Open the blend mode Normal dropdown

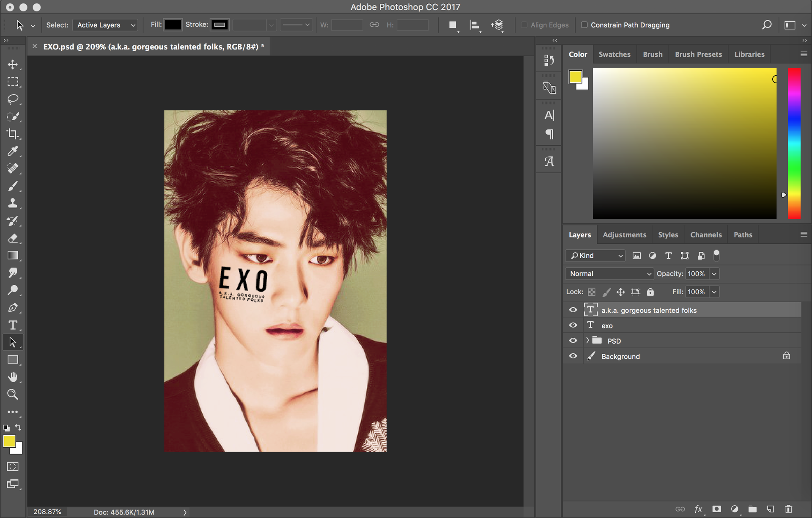[x=609, y=274]
